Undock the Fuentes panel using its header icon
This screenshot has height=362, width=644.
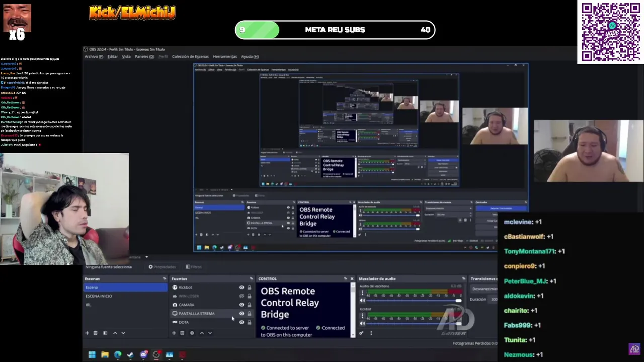(251, 278)
